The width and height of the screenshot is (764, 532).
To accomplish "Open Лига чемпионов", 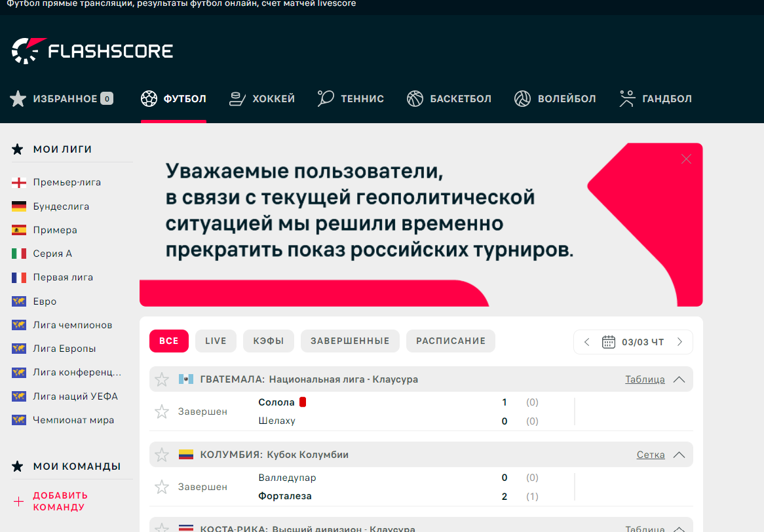I will coord(73,325).
